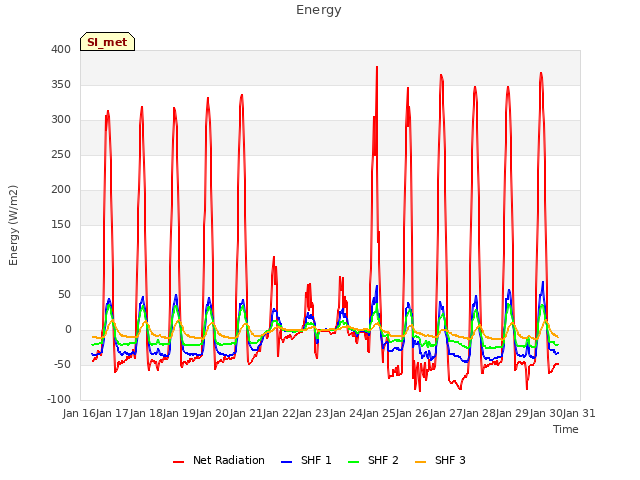Click the Jan 17 tick label
Viewport: 640px width, 480px height.
coord(113,413)
